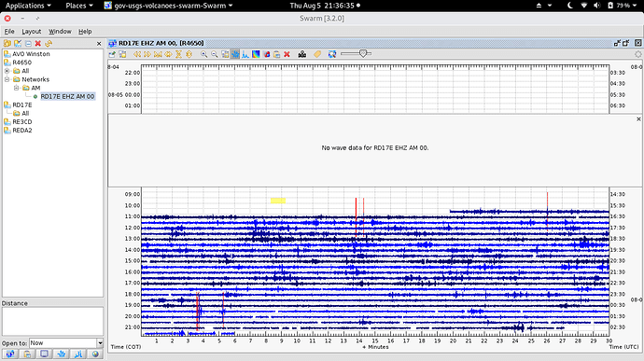Image resolution: width=644 pixels, height=361 pixels.
Task: Click the new data source icon
Action: pos(7,43)
